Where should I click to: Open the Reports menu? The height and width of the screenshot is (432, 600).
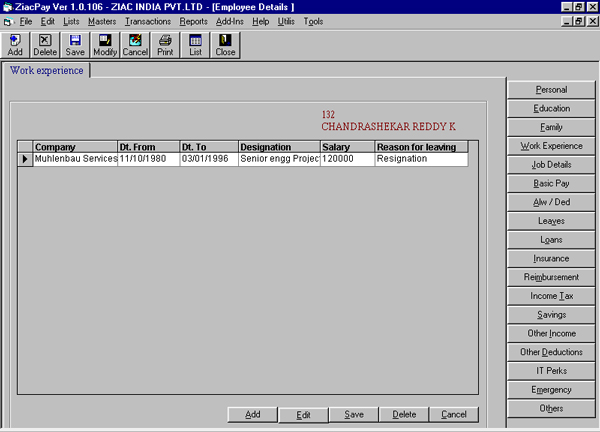[x=193, y=21]
